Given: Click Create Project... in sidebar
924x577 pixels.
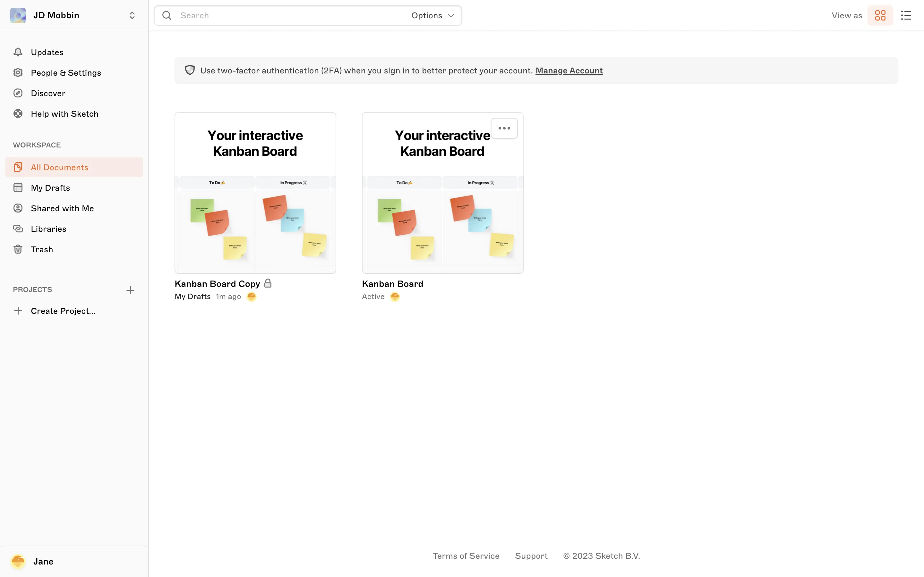Looking at the screenshot, I should 63,311.
